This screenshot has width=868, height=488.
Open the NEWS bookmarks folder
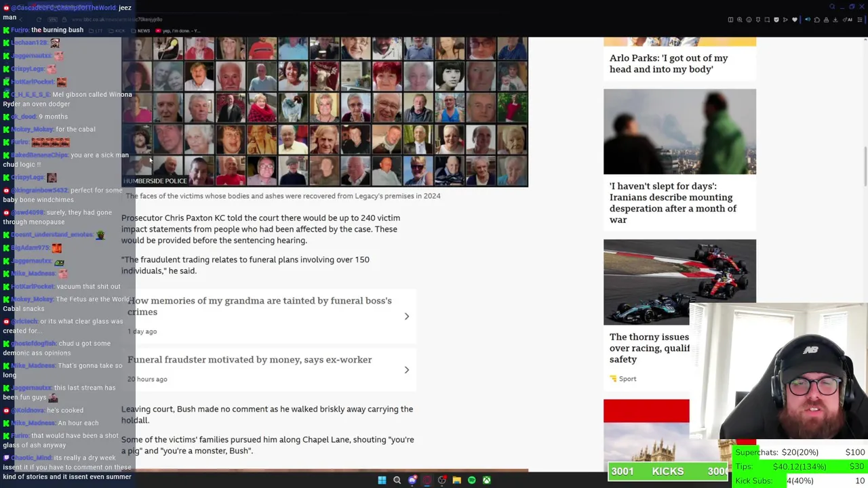pyautogui.click(x=141, y=30)
